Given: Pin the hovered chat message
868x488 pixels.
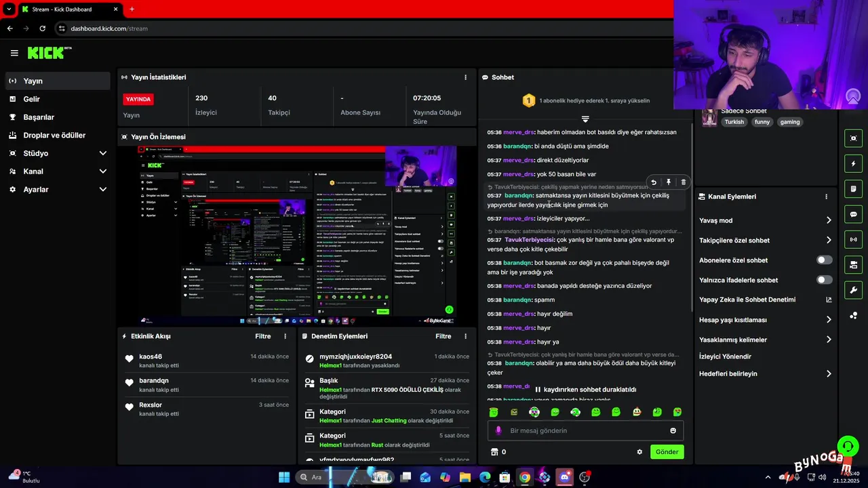Looking at the screenshot, I should click(x=668, y=182).
